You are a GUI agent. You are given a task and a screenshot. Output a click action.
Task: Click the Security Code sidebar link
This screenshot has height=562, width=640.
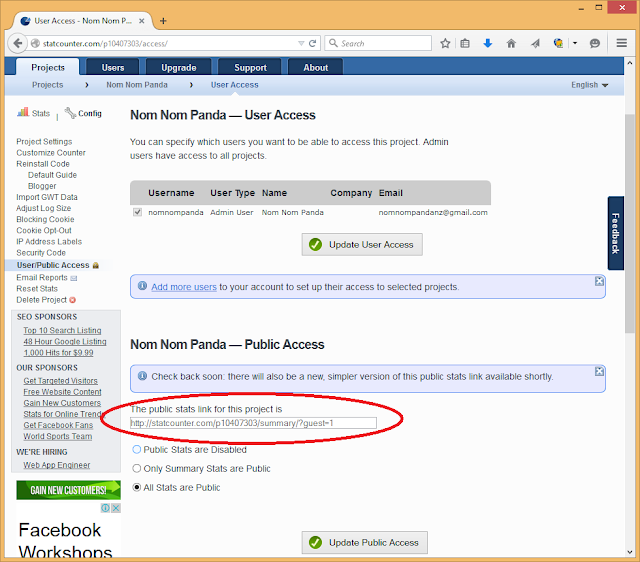(x=41, y=253)
